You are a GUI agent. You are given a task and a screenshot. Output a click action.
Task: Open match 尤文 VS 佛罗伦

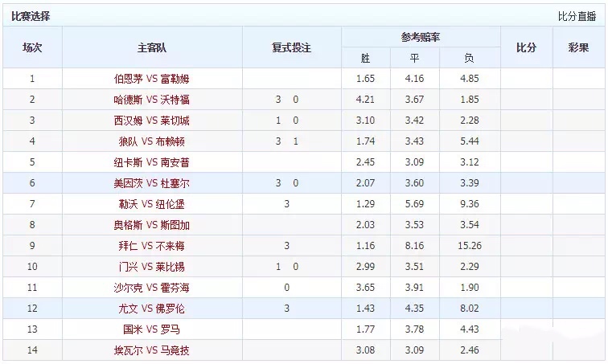coord(151,309)
